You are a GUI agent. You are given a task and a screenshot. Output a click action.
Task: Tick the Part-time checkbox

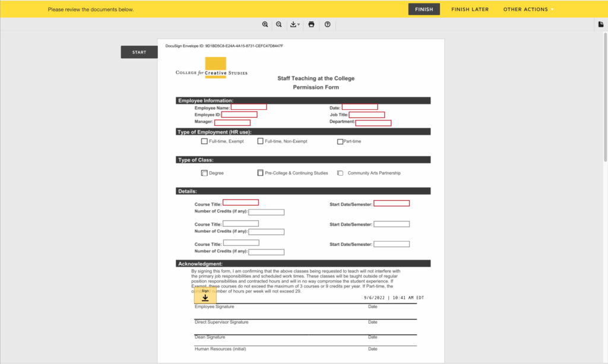click(x=340, y=142)
